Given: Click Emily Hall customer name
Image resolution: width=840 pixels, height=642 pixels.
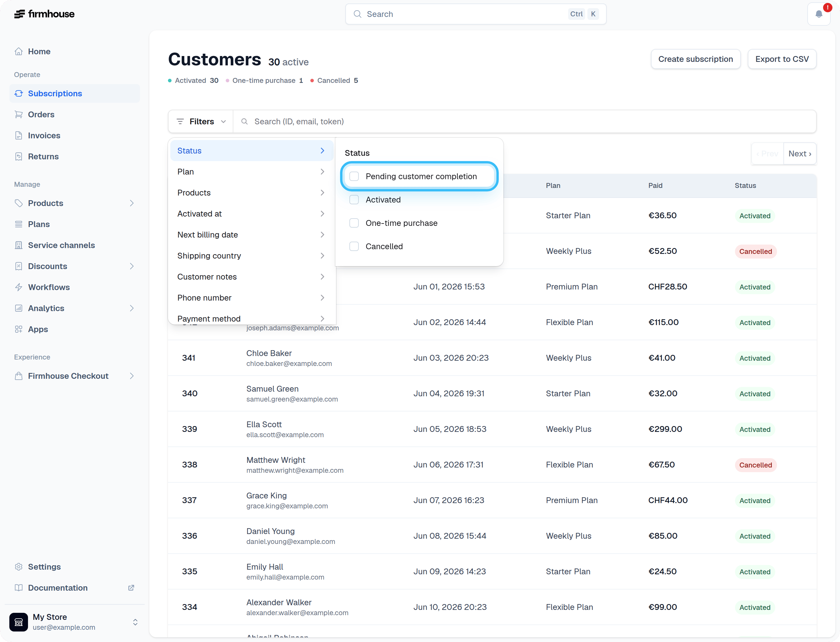Looking at the screenshot, I should pos(264,567).
